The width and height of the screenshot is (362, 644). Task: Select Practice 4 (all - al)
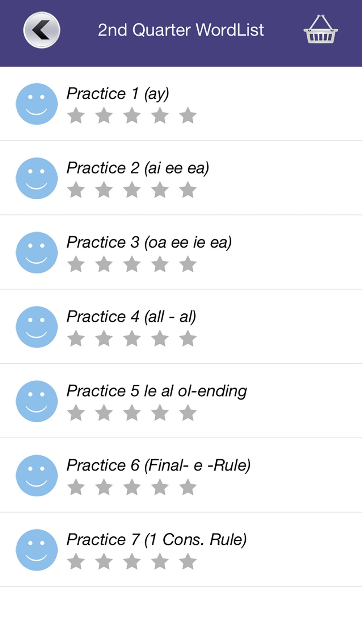(181, 326)
